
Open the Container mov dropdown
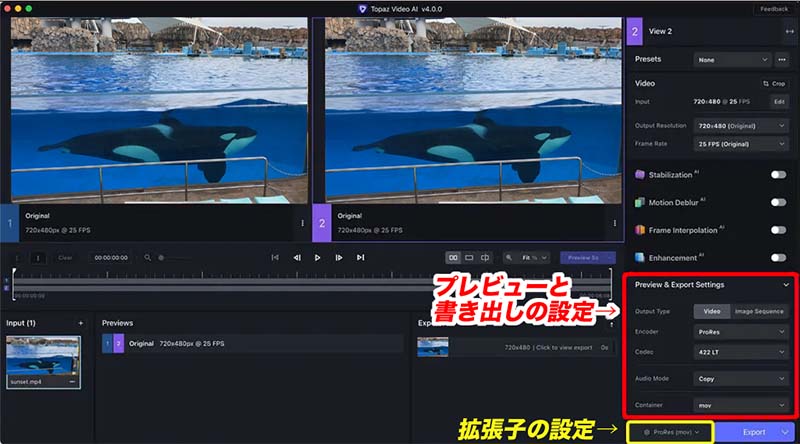tap(741, 405)
